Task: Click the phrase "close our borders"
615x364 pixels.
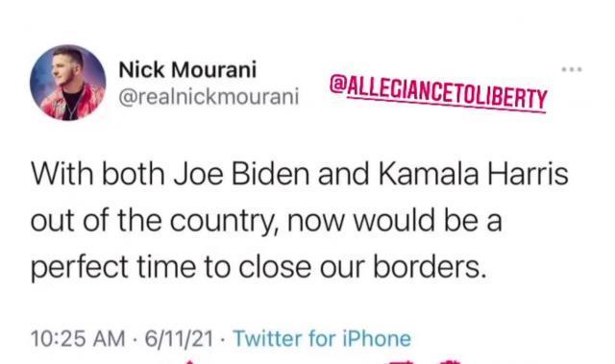Action: [363, 267]
